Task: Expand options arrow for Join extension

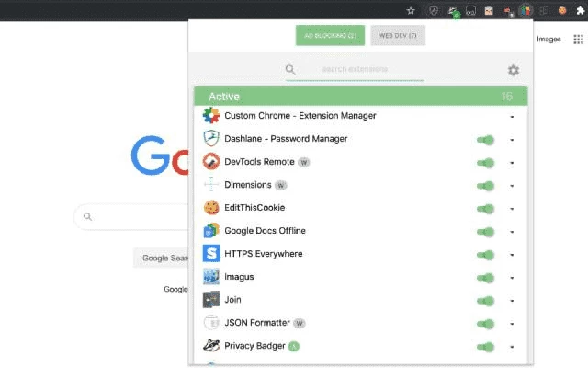Action: point(512,301)
